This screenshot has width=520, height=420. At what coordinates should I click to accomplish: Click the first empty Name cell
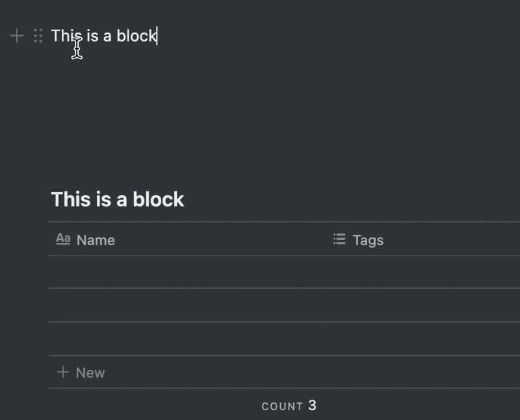(x=182, y=272)
